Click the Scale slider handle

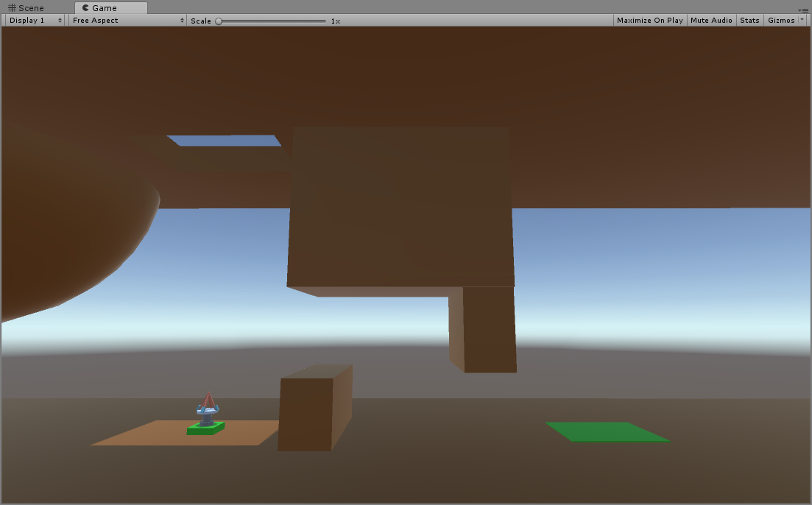[219, 21]
